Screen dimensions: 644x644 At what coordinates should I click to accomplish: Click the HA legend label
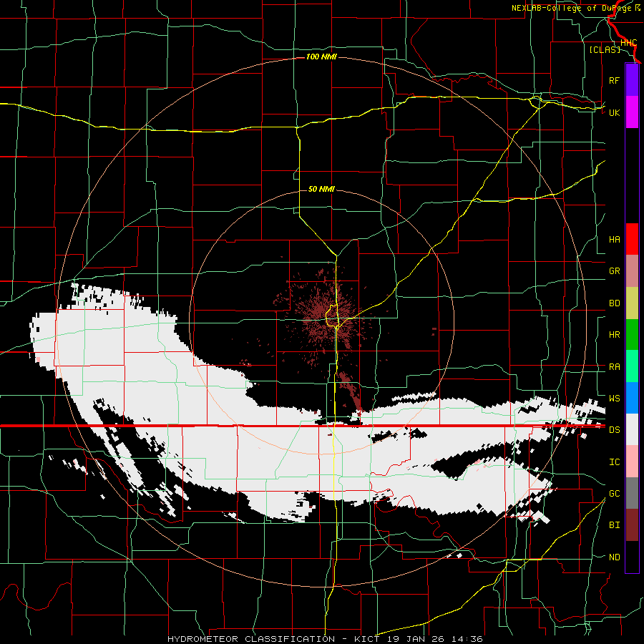(614, 240)
